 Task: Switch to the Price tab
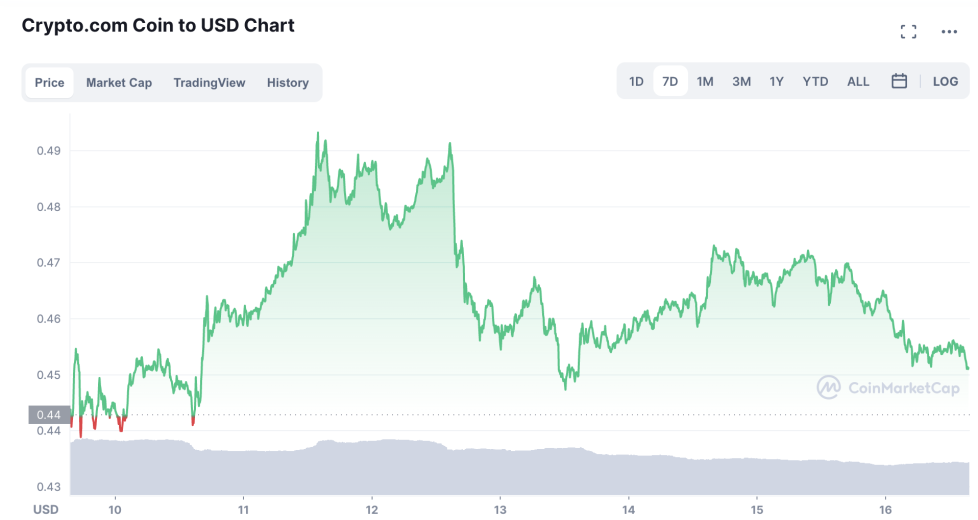[49, 82]
